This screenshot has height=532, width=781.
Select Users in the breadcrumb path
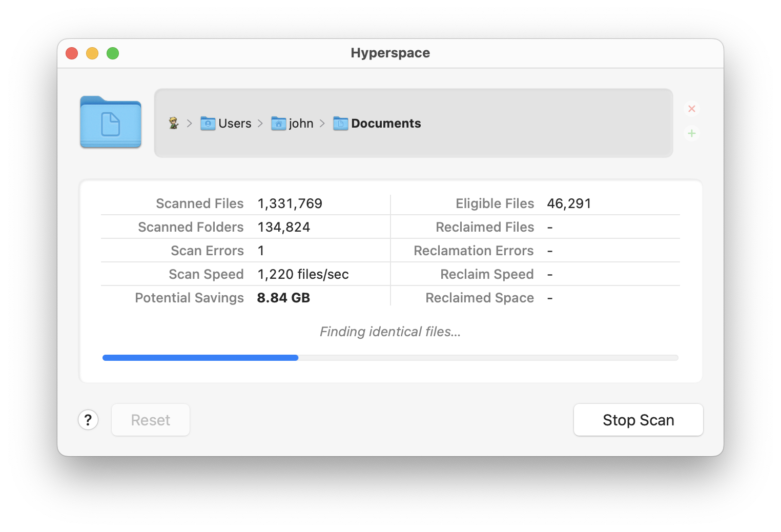235,124
